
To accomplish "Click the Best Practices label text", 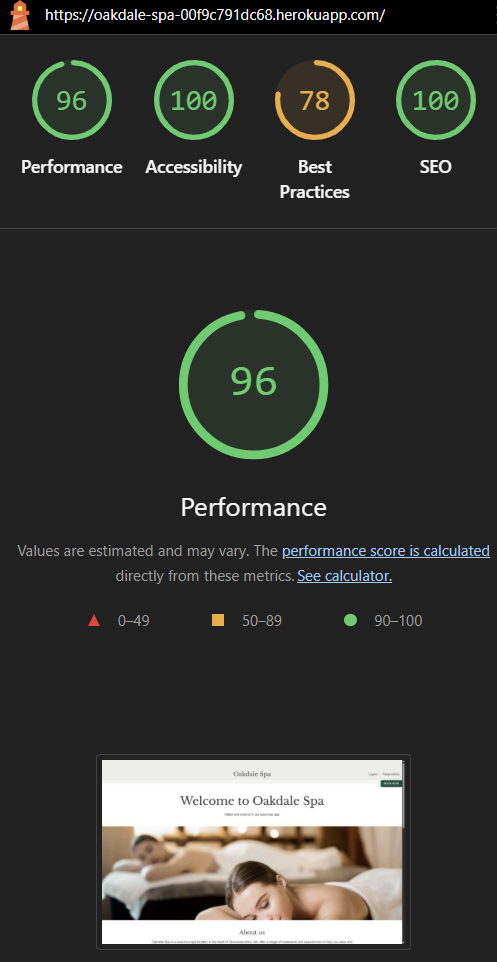I will coord(315,179).
